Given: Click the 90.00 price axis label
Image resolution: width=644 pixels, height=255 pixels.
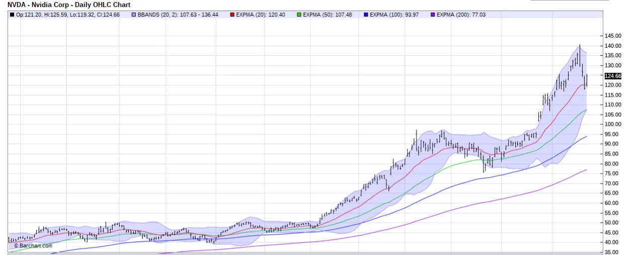Looking at the screenshot, I should click(613, 144).
